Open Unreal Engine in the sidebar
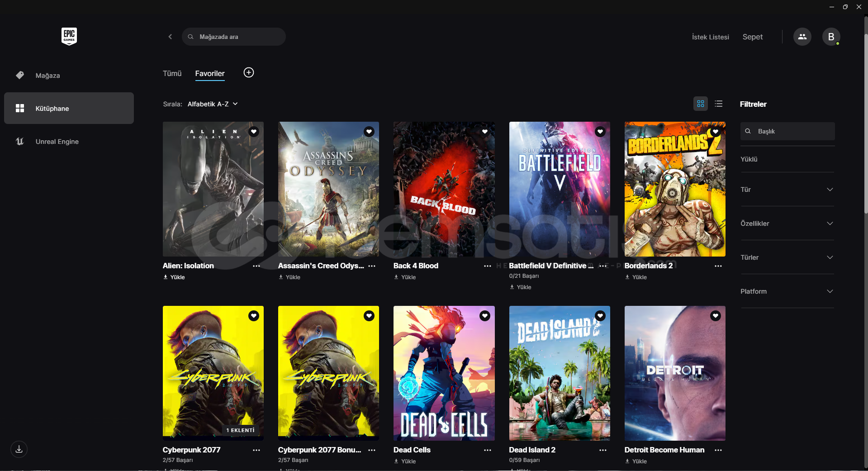This screenshot has width=868, height=471. click(69, 142)
